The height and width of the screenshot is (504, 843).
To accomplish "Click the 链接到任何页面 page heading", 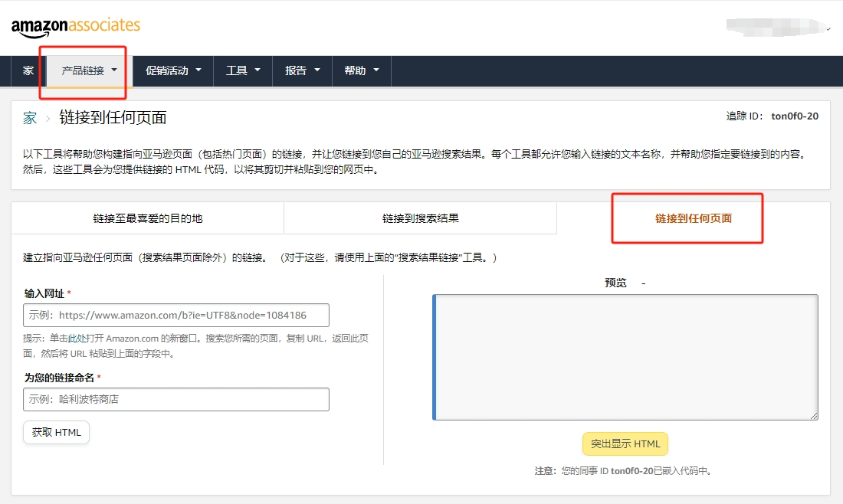I will pyautogui.click(x=113, y=118).
